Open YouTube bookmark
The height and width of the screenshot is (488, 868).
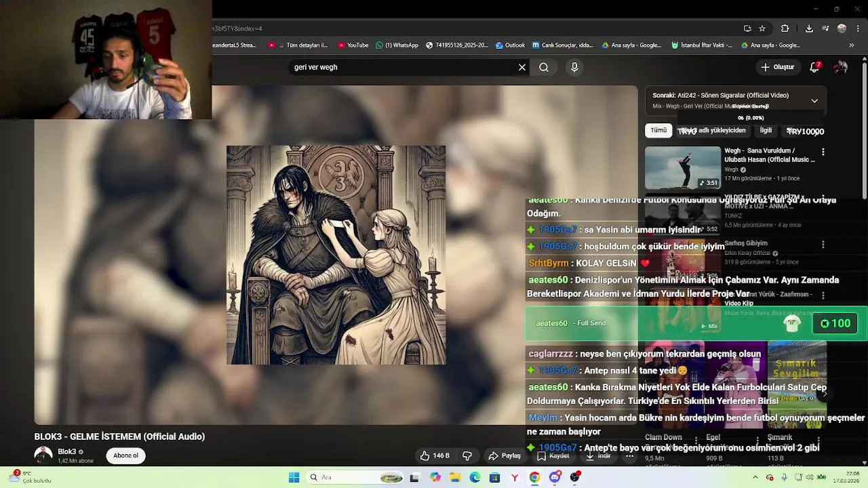click(353, 45)
